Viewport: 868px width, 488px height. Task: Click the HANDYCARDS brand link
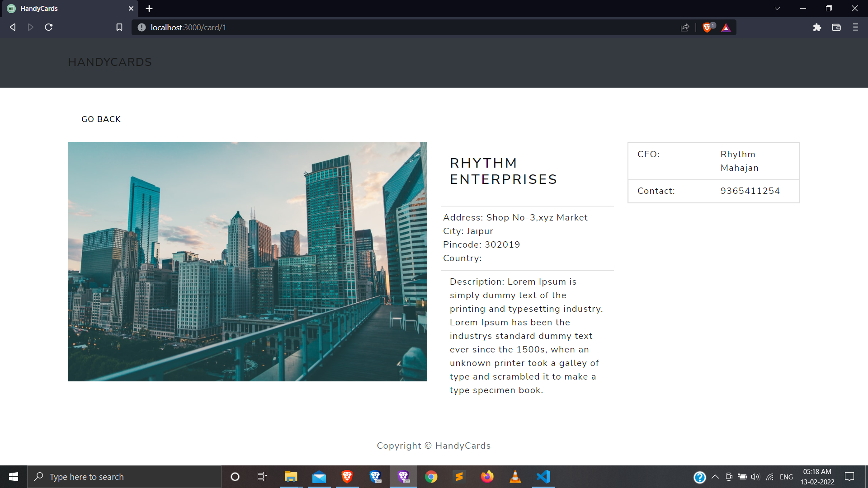click(x=110, y=62)
